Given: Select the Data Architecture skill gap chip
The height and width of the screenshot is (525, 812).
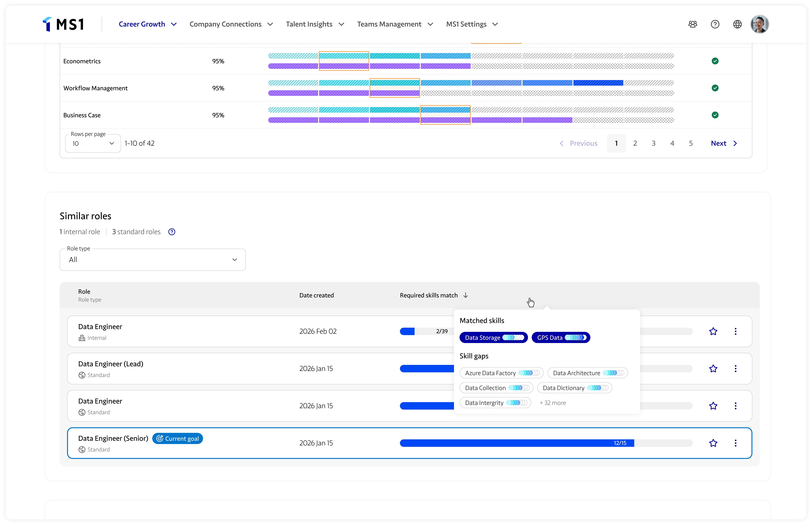Looking at the screenshot, I should (x=588, y=373).
